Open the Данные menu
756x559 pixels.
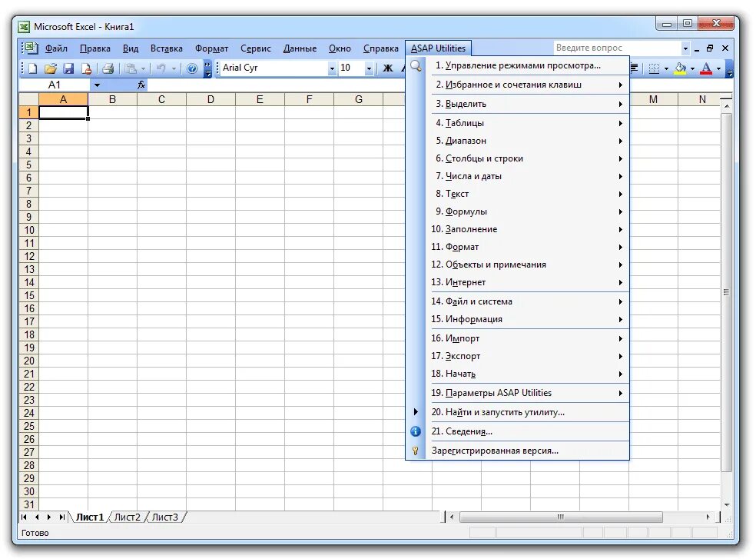[300, 48]
